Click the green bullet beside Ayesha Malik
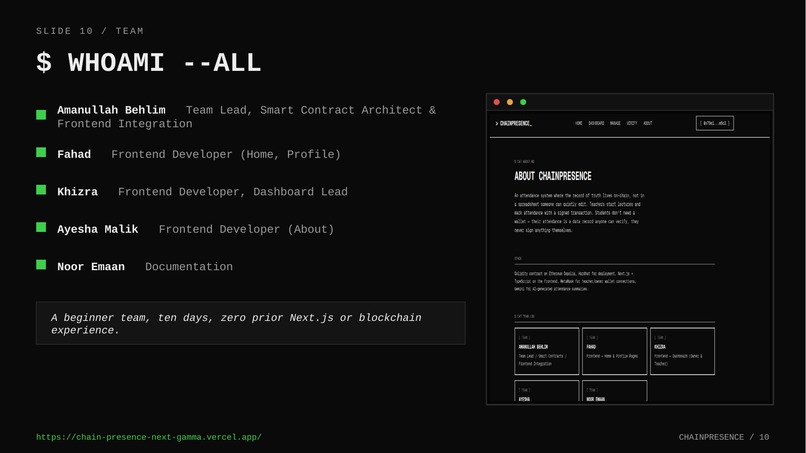The width and height of the screenshot is (806, 453). (x=41, y=227)
